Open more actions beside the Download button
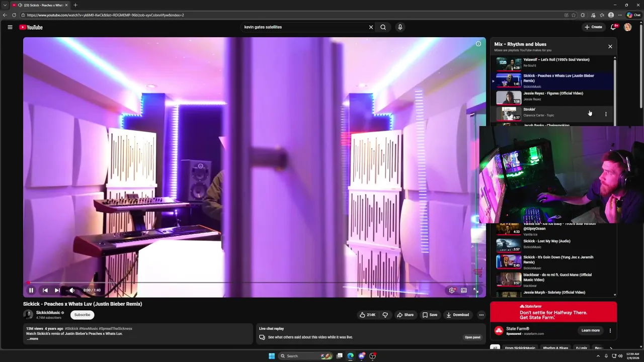 click(x=481, y=315)
